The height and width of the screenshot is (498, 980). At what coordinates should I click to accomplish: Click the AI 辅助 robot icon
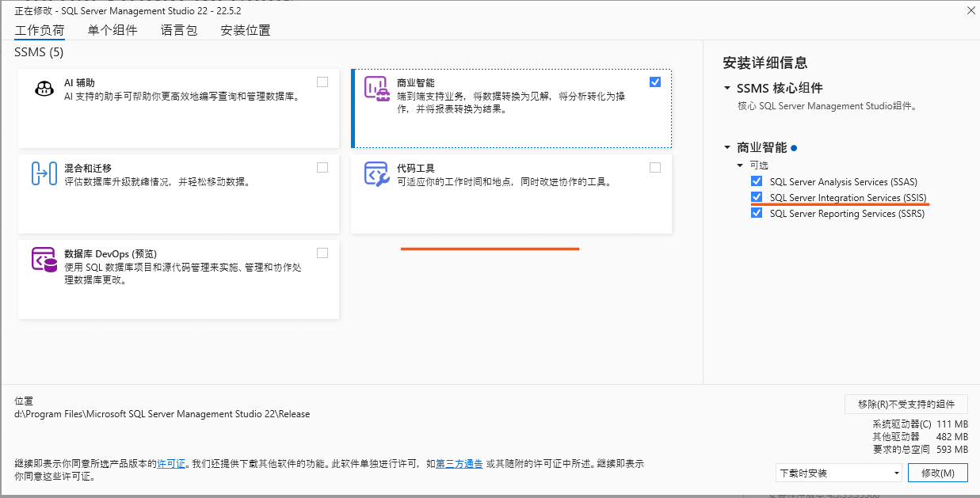(x=44, y=88)
